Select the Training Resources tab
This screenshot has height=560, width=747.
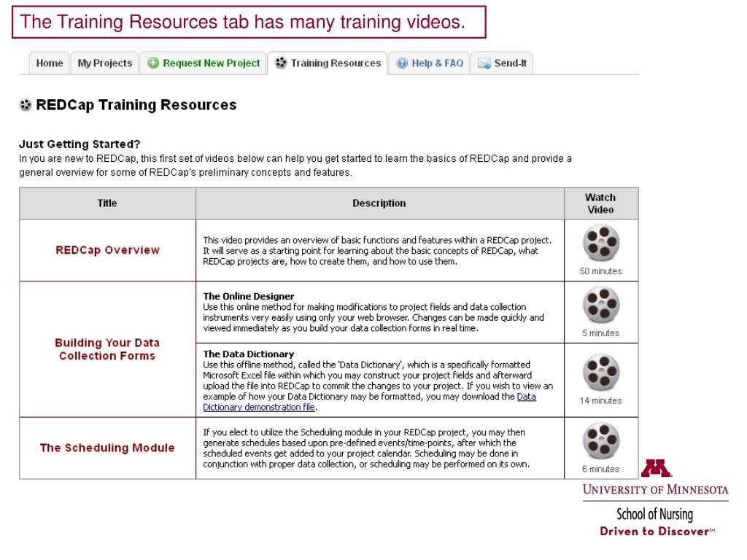coord(328,63)
